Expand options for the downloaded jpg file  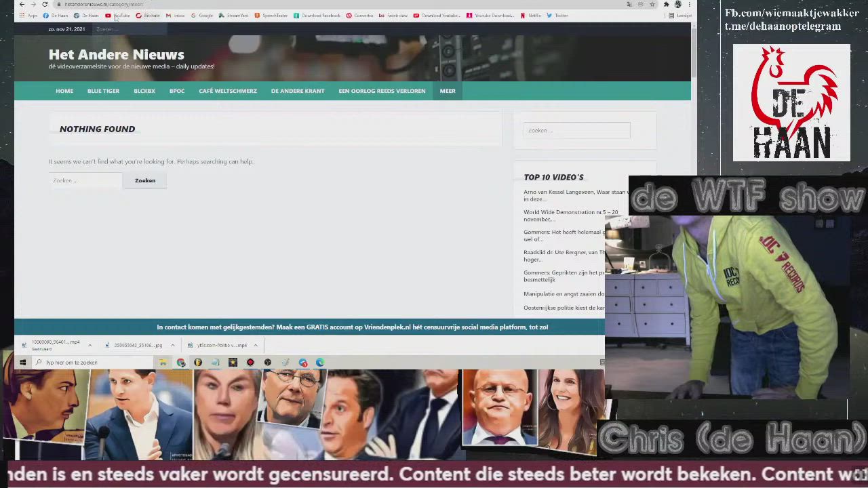[x=172, y=346]
